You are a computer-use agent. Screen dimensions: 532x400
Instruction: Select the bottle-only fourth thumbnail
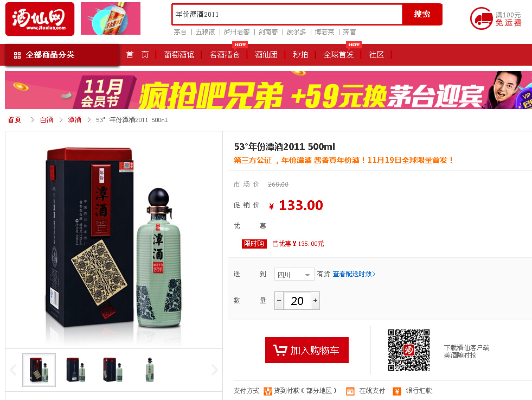pos(150,370)
